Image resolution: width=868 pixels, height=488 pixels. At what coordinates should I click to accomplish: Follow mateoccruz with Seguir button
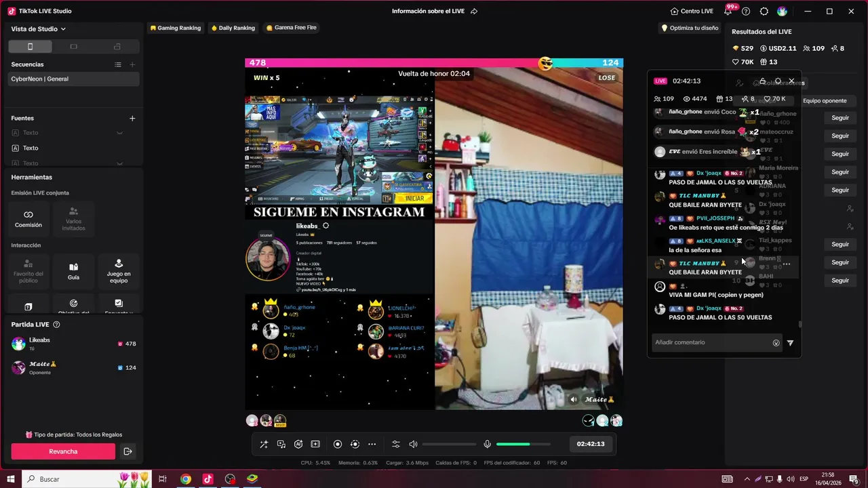(x=840, y=136)
